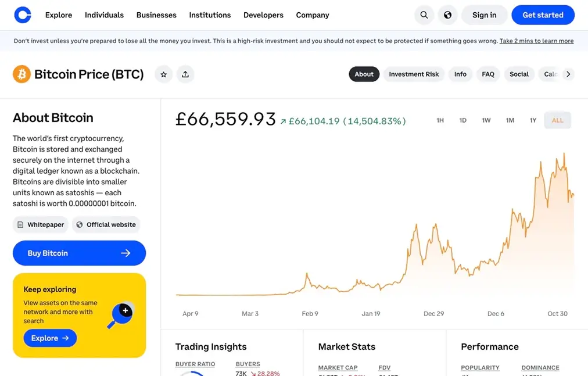This screenshot has width=588, height=376.
Task: Favorite Bitcoin using the star icon
Action: click(x=163, y=74)
